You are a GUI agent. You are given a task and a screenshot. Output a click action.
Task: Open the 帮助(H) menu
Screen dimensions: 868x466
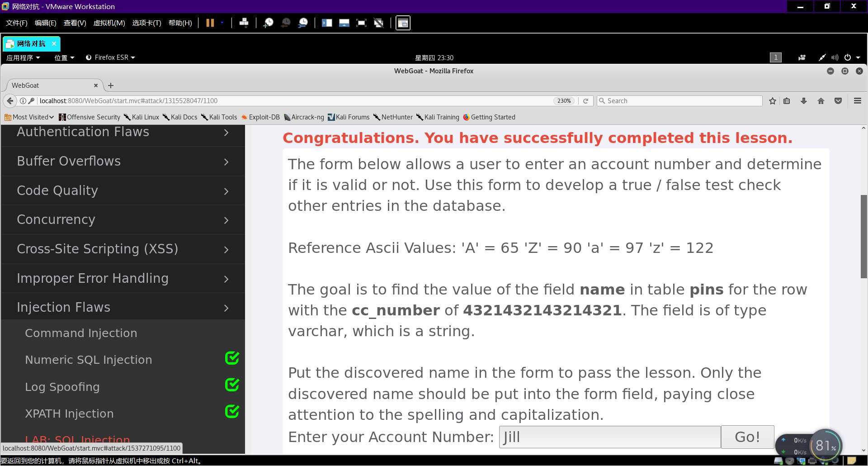coord(180,23)
